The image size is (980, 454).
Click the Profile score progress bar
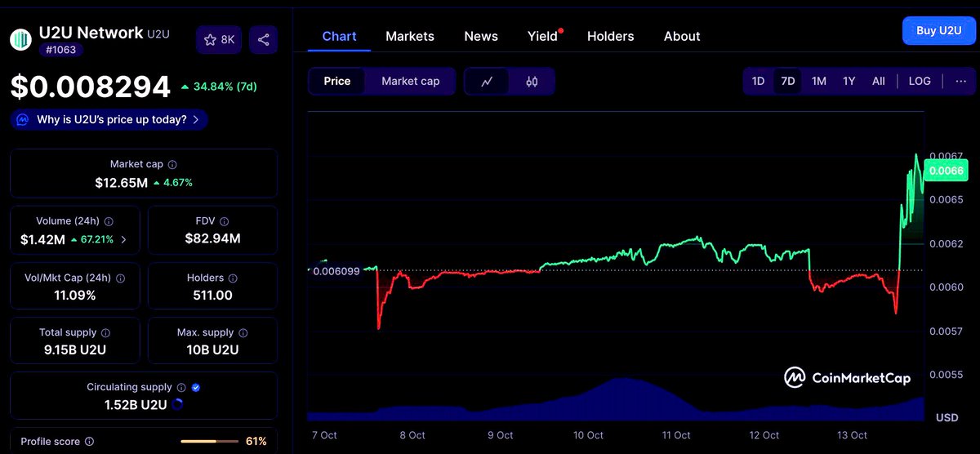pyautogui.click(x=208, y=442)
